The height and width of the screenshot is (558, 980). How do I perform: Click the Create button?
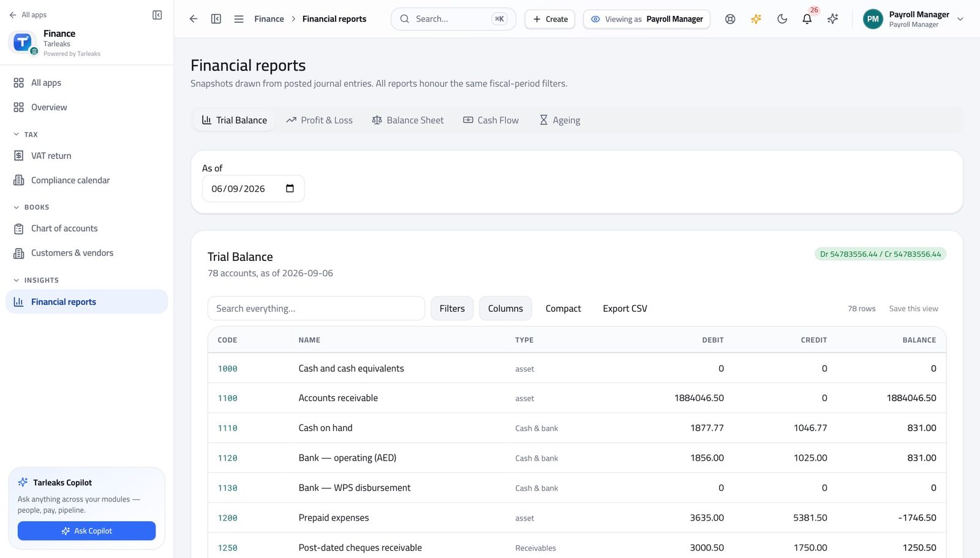[550, 19]
